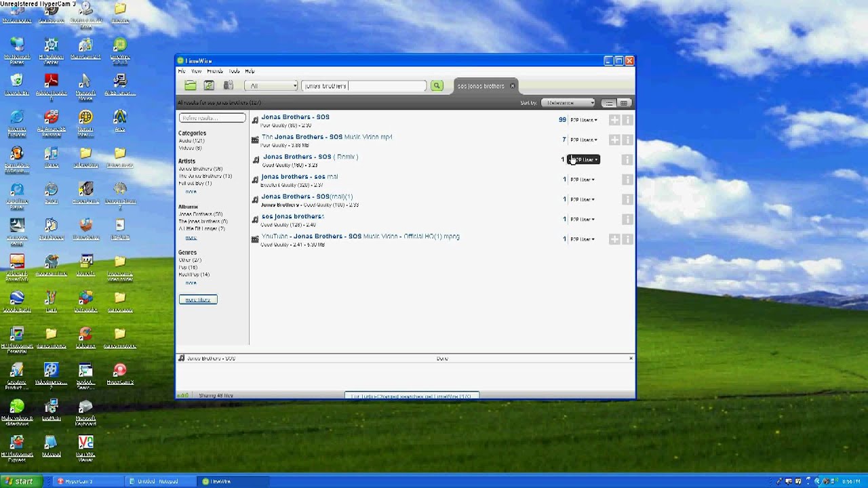Open the 'Jonas Brothers - SOS' top result title
Image resolution: width=868 pixels, height=488 pixels.
point(295,117)
